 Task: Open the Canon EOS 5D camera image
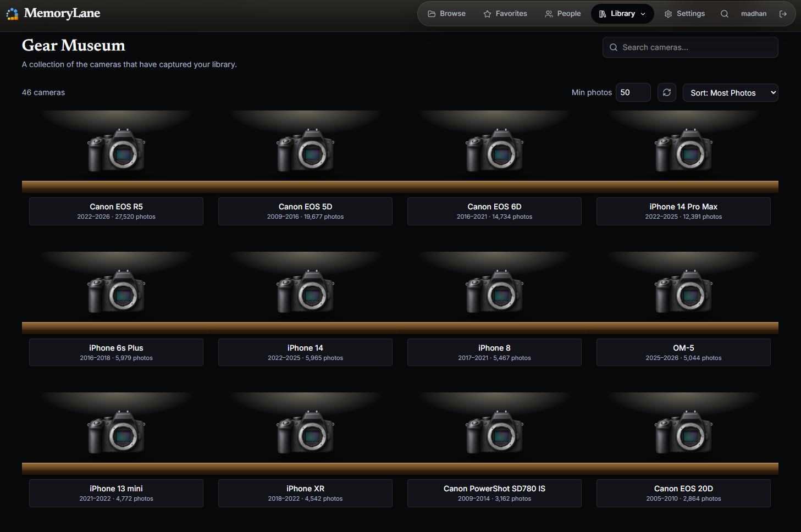(x=306, y=150)
